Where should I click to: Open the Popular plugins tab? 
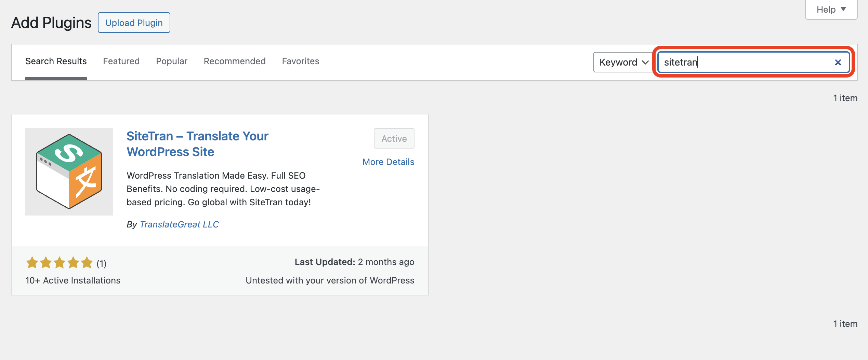(172, 61)
